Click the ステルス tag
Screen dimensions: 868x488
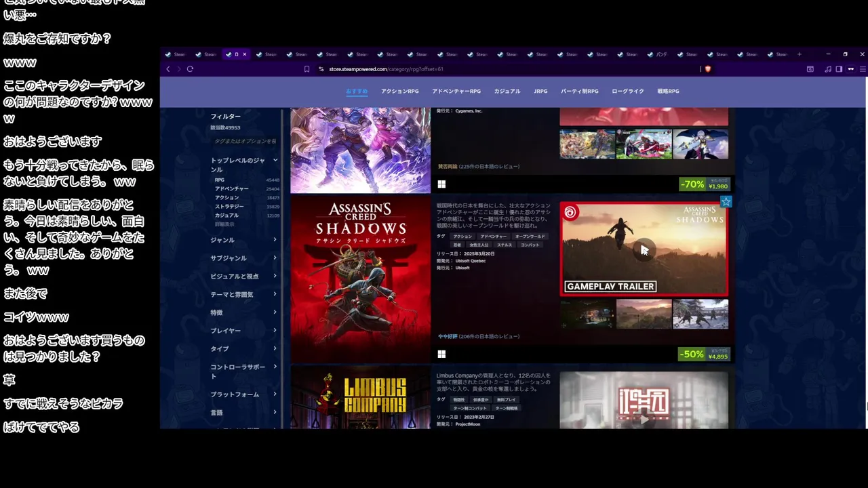pos(505,245)
